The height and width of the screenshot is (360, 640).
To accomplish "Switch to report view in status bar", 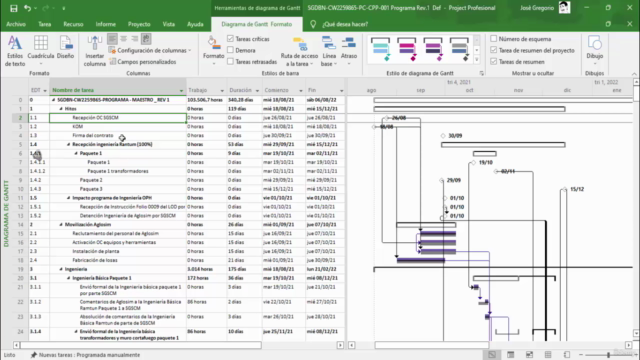I will [x=567, y=355].
